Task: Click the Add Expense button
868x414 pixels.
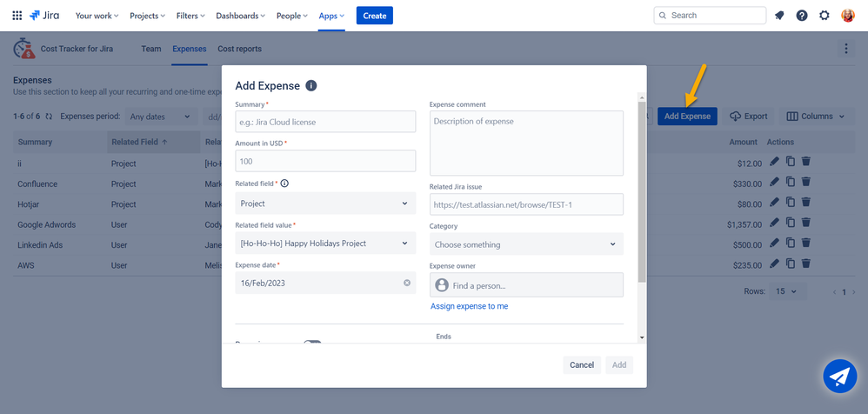Action: point(688,117)
